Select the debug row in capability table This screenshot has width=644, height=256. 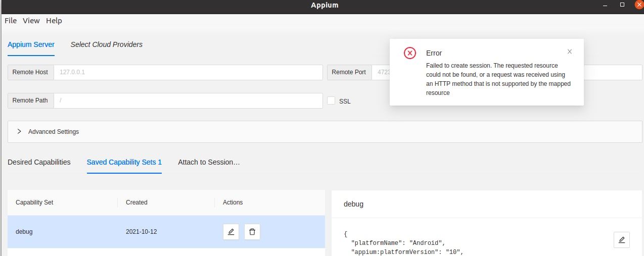[166, 232]
